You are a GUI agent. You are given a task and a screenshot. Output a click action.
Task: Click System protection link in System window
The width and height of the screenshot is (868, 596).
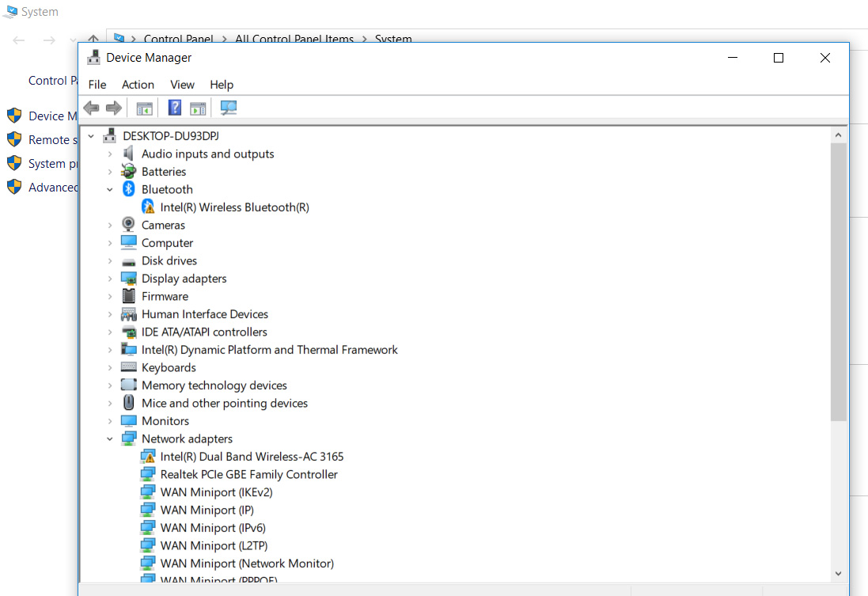coord(52,163)
